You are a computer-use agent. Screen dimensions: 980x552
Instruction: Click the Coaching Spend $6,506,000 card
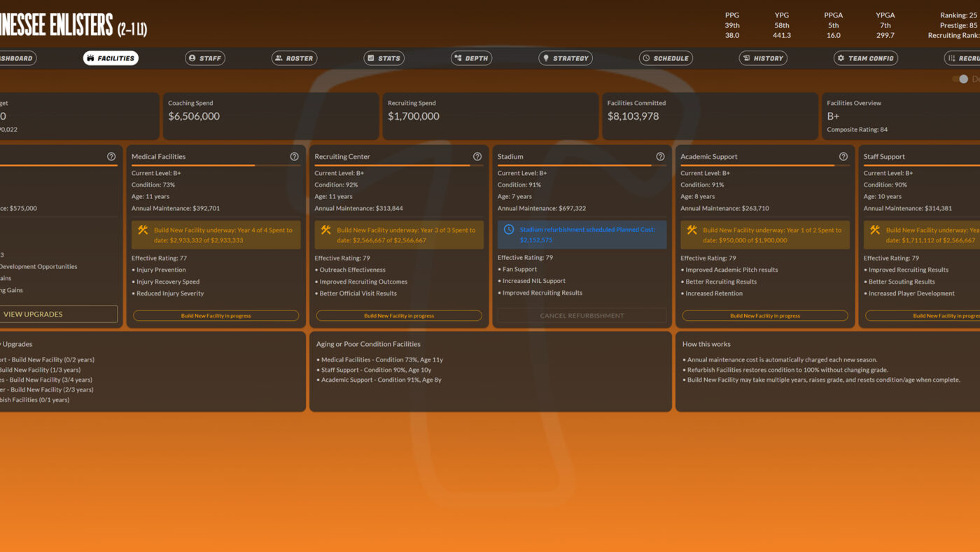(x=271, y=116)
